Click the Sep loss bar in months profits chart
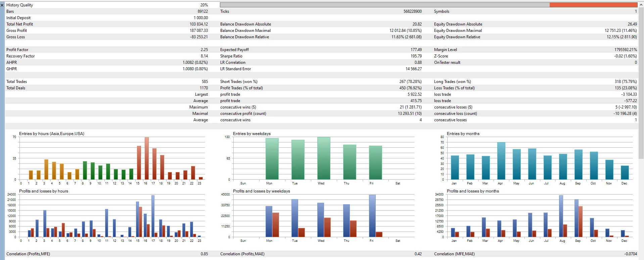 581,222
